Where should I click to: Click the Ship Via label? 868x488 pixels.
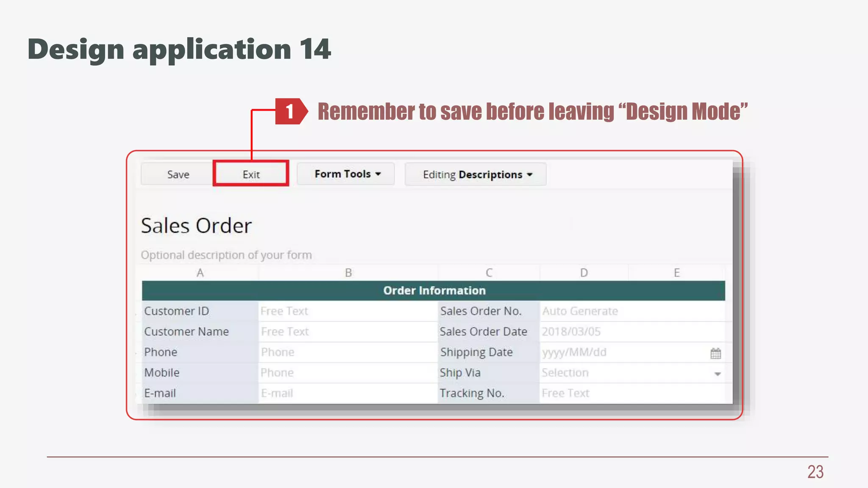tap(489, 373)
